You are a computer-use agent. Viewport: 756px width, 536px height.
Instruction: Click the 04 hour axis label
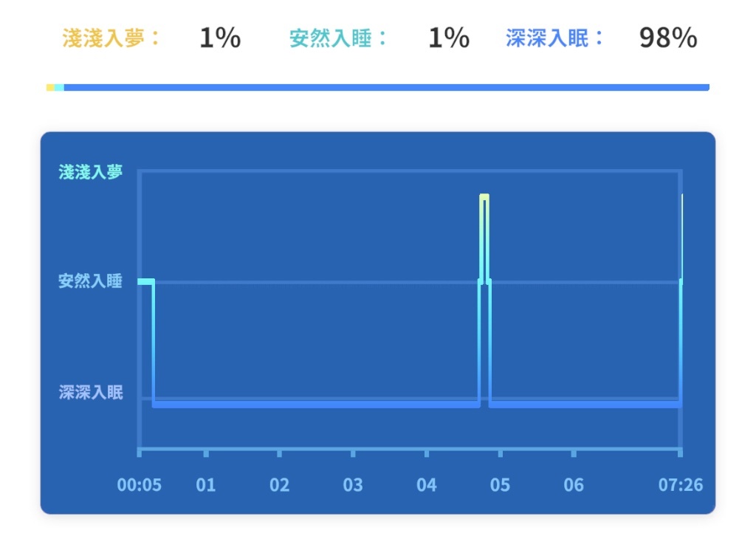(x=427, y=485)
